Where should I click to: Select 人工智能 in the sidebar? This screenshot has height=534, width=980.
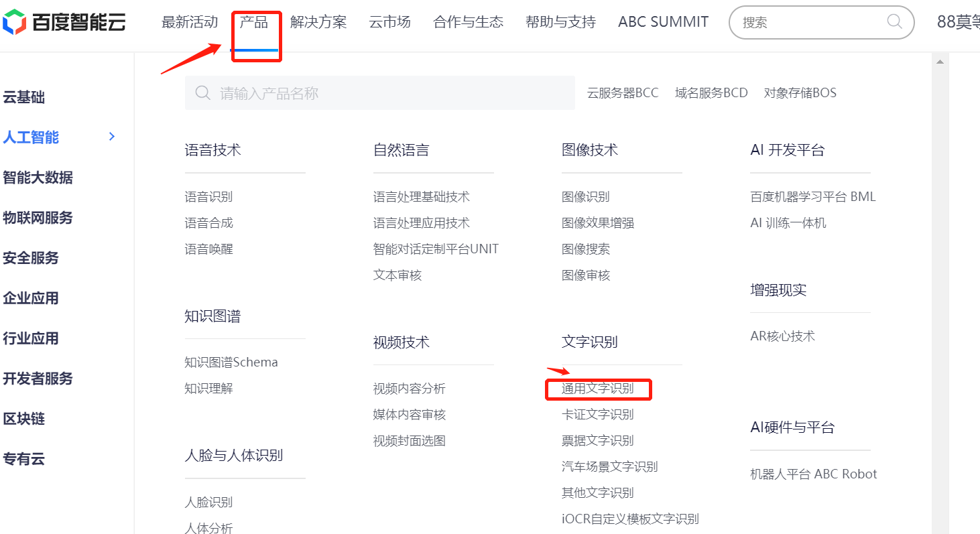[31, 137]
